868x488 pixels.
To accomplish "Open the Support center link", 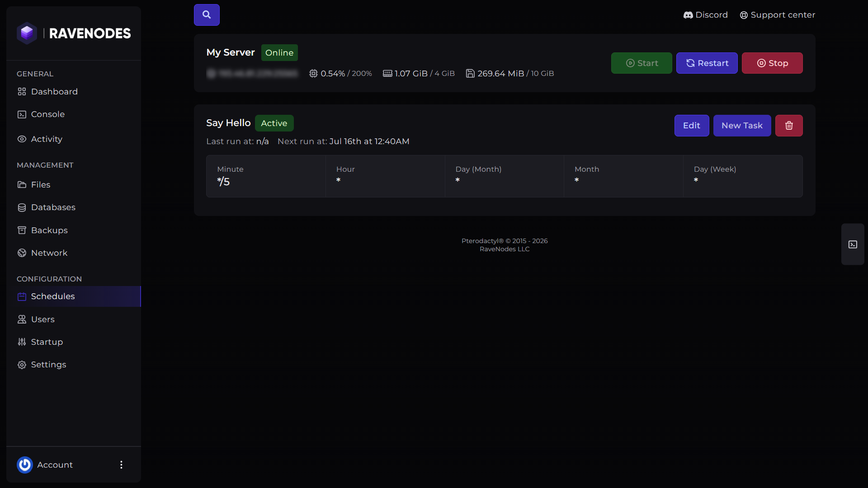I will pyautogui.click(x=777, y=15).
